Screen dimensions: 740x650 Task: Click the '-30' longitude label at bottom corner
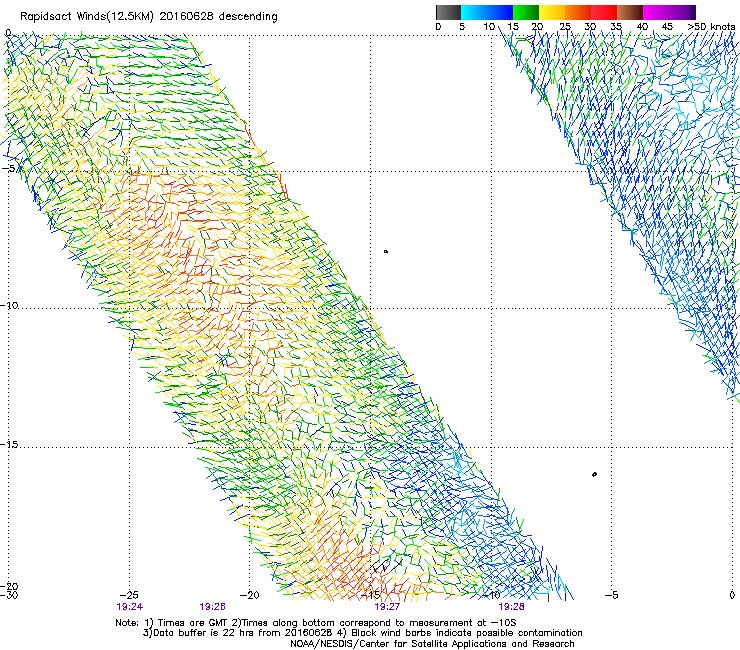coord(9,595)
